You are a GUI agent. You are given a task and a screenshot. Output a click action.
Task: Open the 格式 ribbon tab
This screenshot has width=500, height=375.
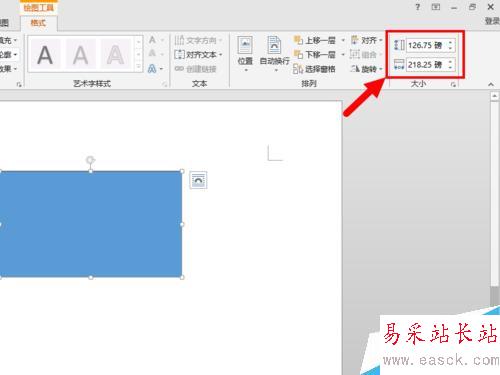(38, 23)
